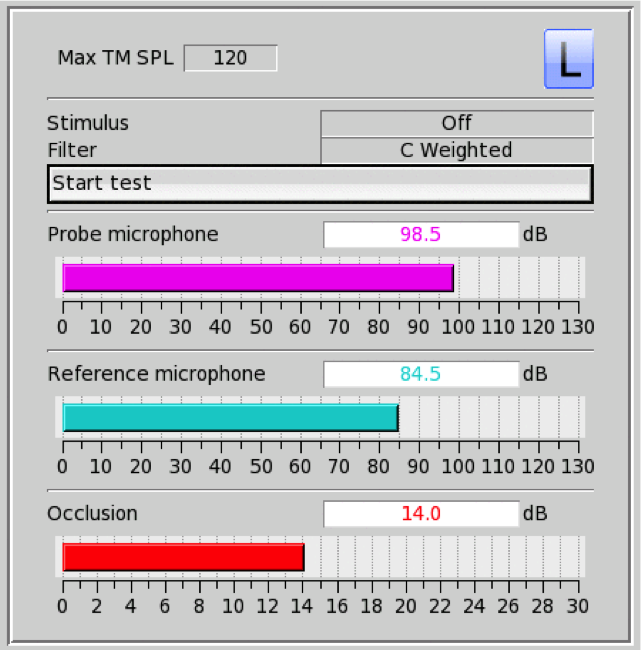Open the Filter selector showing C Weighted

(x=457, y=150)
